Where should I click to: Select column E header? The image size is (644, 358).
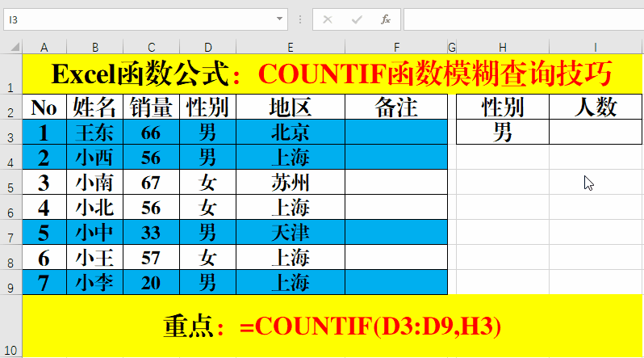click(291, 48)
